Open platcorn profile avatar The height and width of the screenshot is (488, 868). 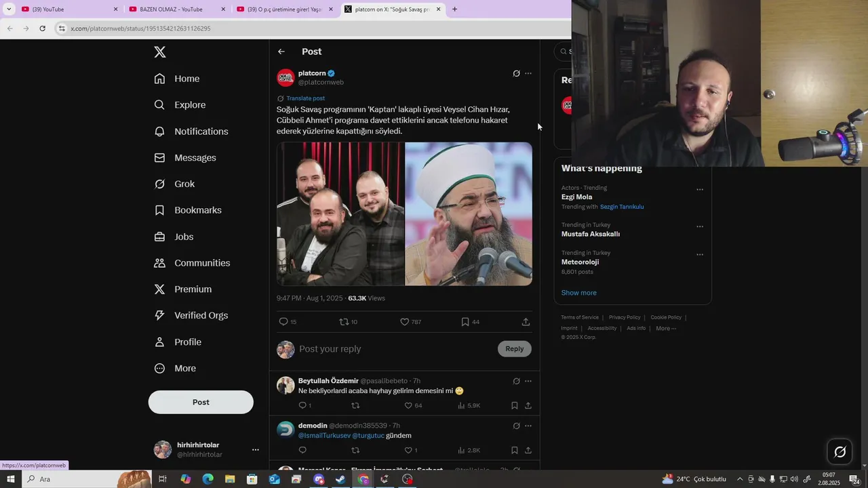285,77
